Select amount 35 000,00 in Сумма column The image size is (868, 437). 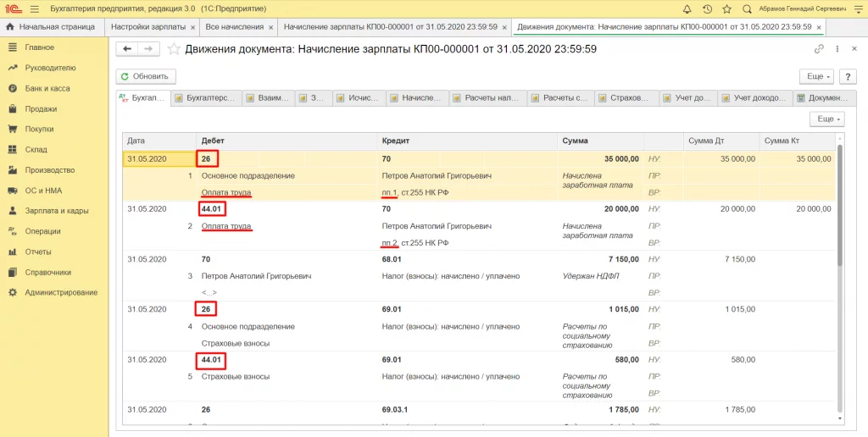(x=621, y=158)
